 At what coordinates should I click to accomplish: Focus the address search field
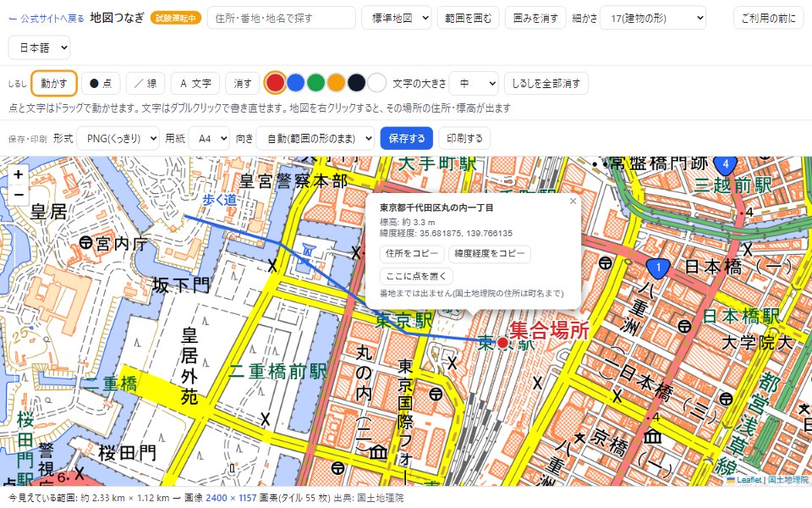pyautogui.click(x=281, y=18)
